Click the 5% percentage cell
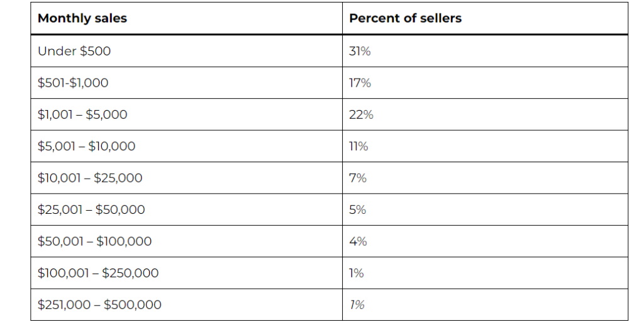644x322 pixels. coord(357,209)
